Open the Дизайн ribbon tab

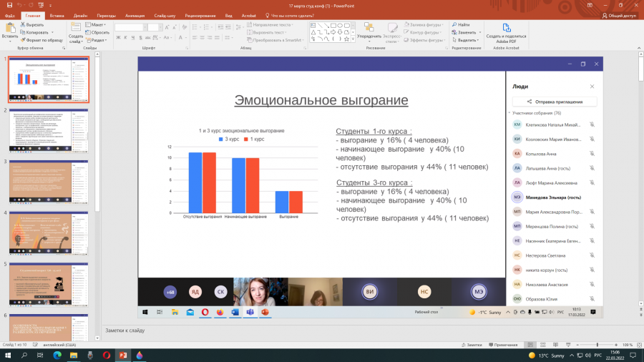coord(80,16)
